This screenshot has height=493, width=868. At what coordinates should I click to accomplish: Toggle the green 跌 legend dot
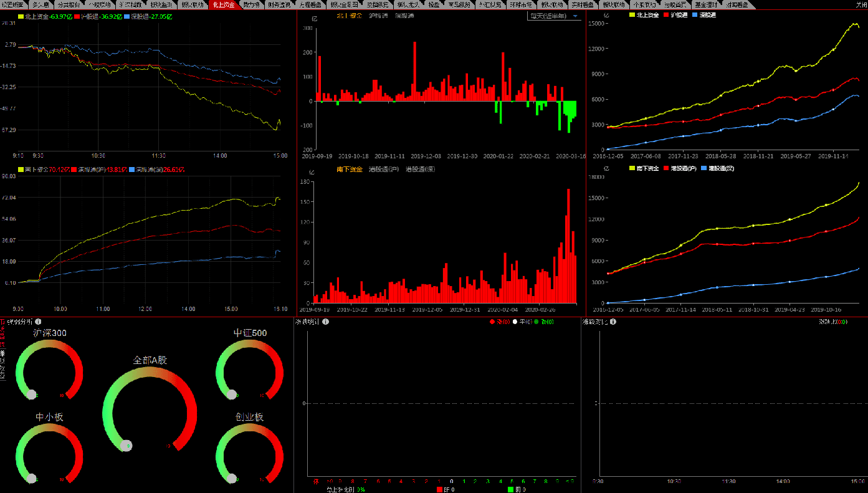point(536,322)
